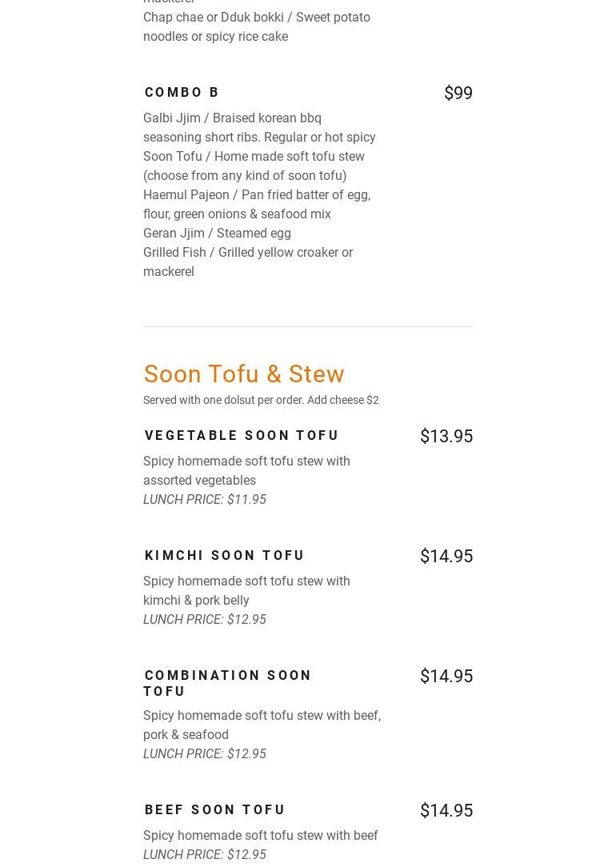Click the 'Add cheese $2' section note

coord(342,400)
